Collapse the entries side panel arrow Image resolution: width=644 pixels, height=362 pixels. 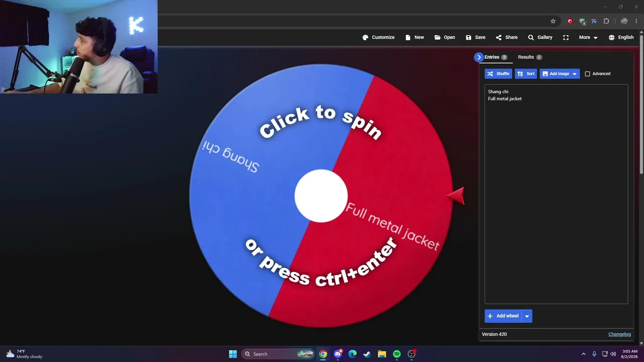click(x=478, y=57)
